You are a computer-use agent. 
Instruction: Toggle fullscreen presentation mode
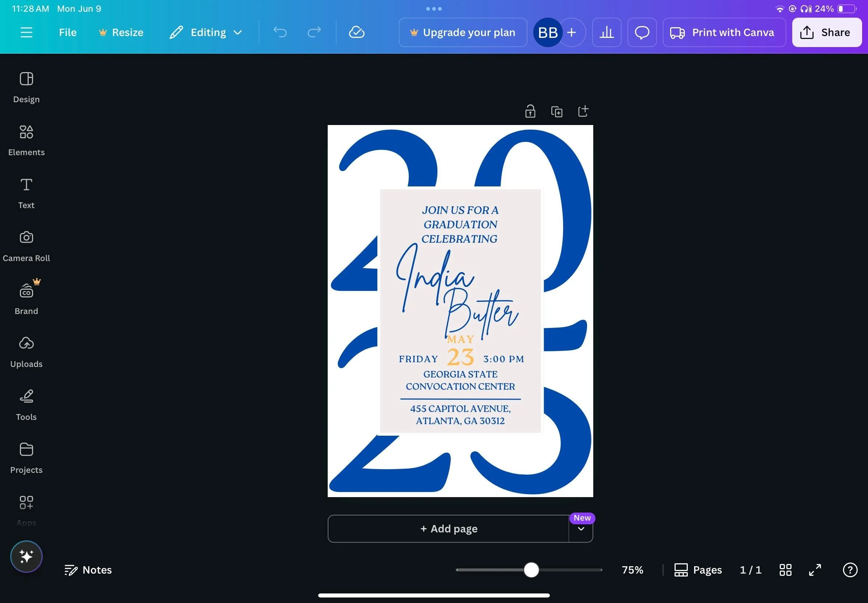pos(815,570)
